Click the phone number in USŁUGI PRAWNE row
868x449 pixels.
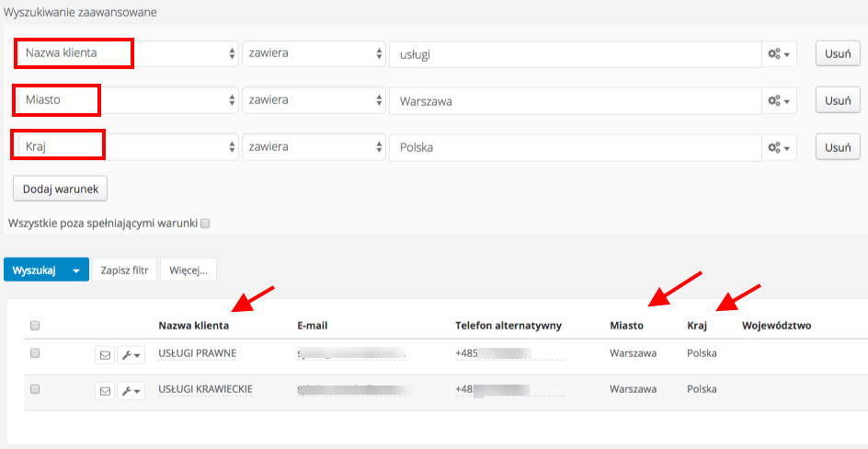[493, 352]
